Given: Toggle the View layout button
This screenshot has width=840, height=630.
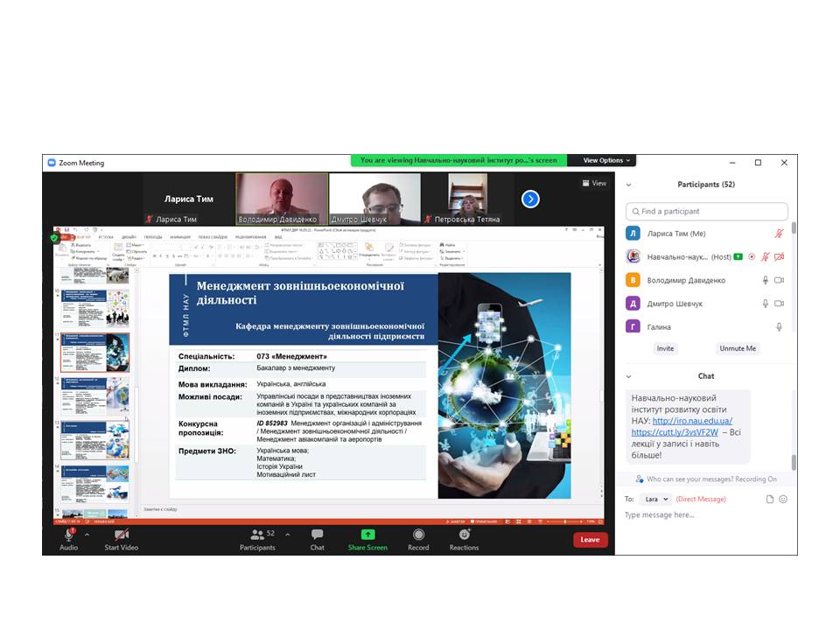Looking at the screenshot, I should [594, 184].
